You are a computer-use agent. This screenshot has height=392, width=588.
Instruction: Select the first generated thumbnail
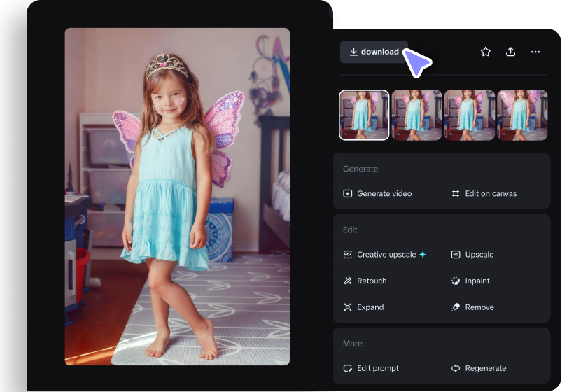point(364,115)
